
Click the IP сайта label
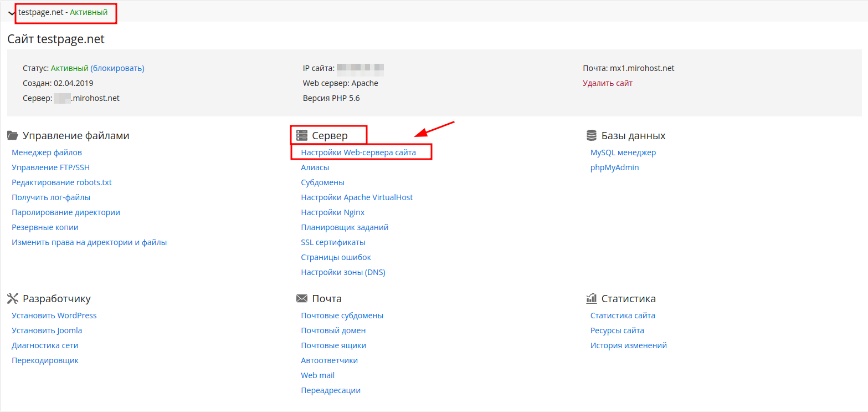[x=319, y=68]
